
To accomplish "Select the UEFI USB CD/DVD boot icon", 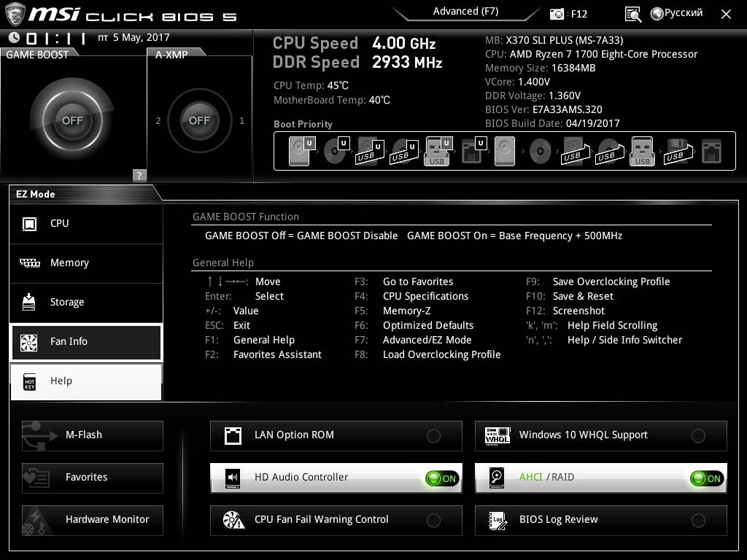I will click(404, 151).
